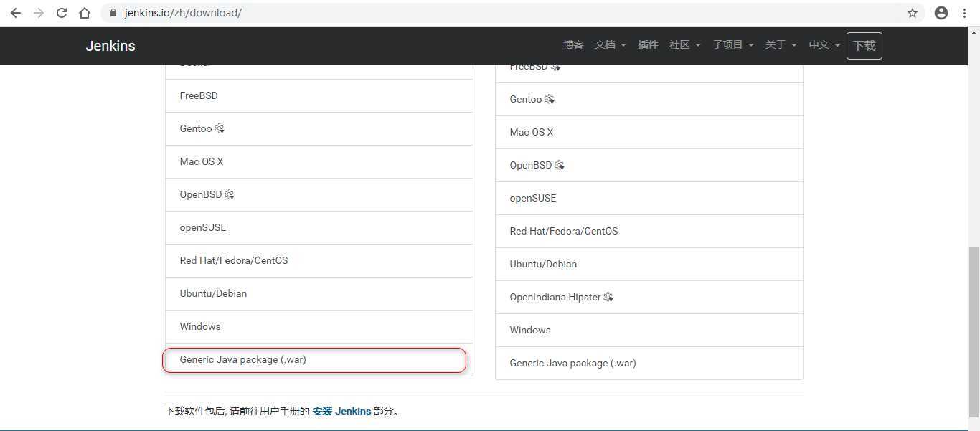The height and width of the screenshot is (431, 980).
Task: Choose Ubuntu/Debian in the left list
Action: [319, 294]
